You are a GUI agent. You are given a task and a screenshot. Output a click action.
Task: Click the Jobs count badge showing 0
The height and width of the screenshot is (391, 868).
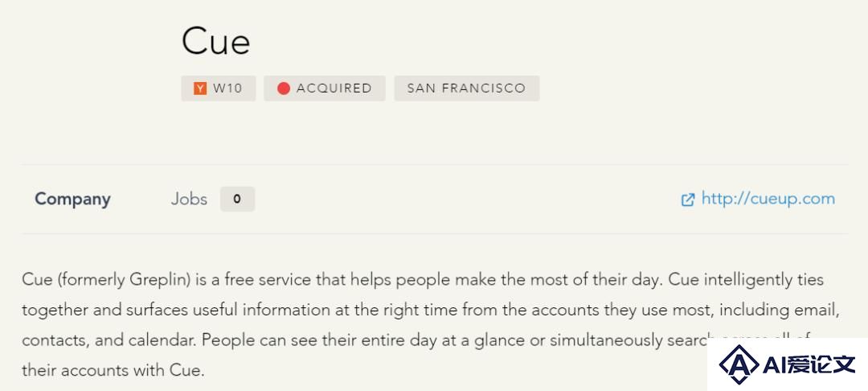tap(237, 200)
